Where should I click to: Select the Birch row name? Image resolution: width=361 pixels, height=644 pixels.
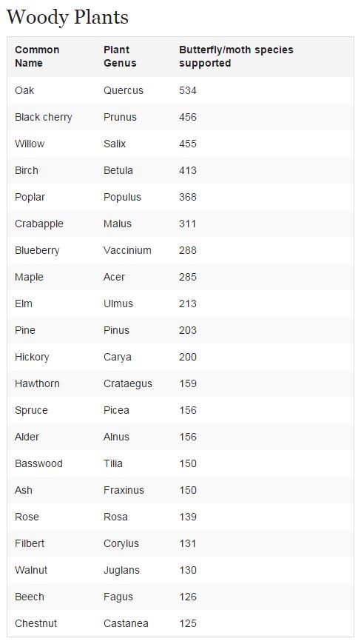tap(26, 170)
